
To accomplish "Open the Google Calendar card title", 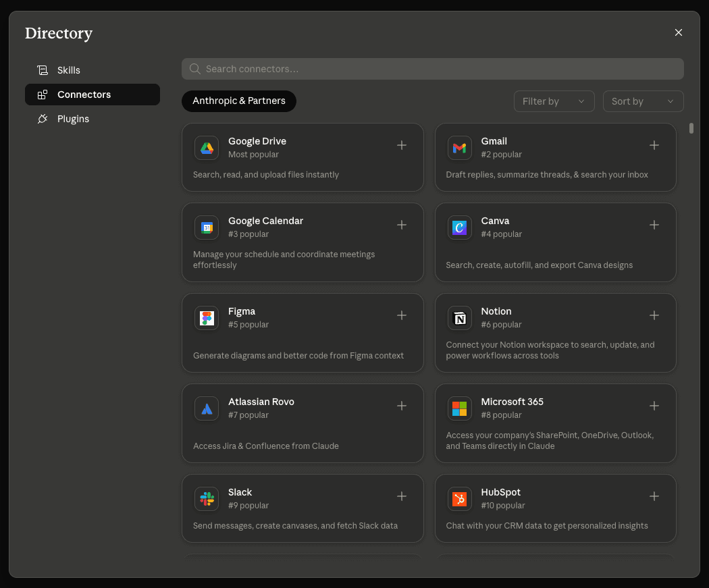I will coord(265,221).
